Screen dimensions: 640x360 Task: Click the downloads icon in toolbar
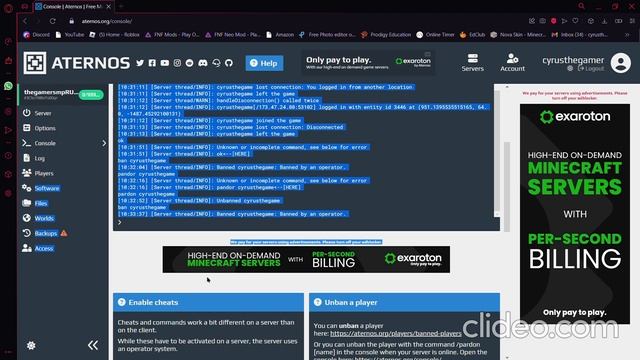click(604, 21)
